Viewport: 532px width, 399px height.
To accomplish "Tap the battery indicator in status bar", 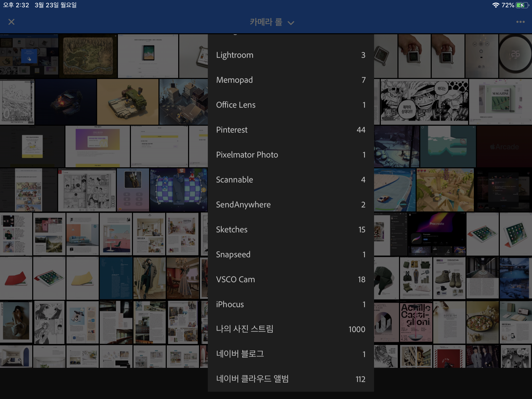I will tap(522, 5).
